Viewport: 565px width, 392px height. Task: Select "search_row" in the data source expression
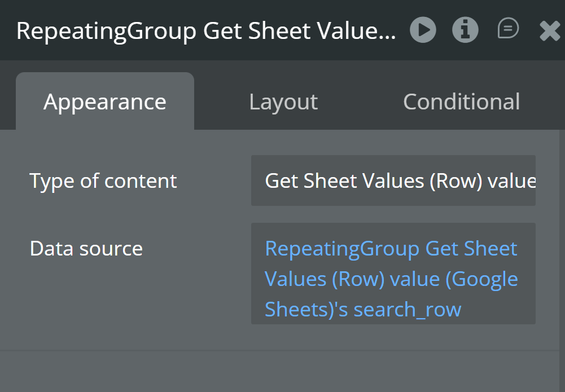[x=408, y=310]
